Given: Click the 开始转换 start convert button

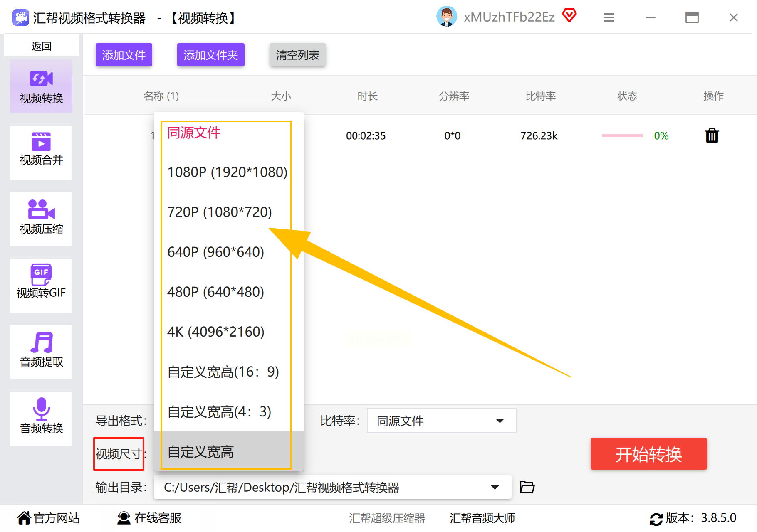Looking at the screenshot, I should pos(648,454).
